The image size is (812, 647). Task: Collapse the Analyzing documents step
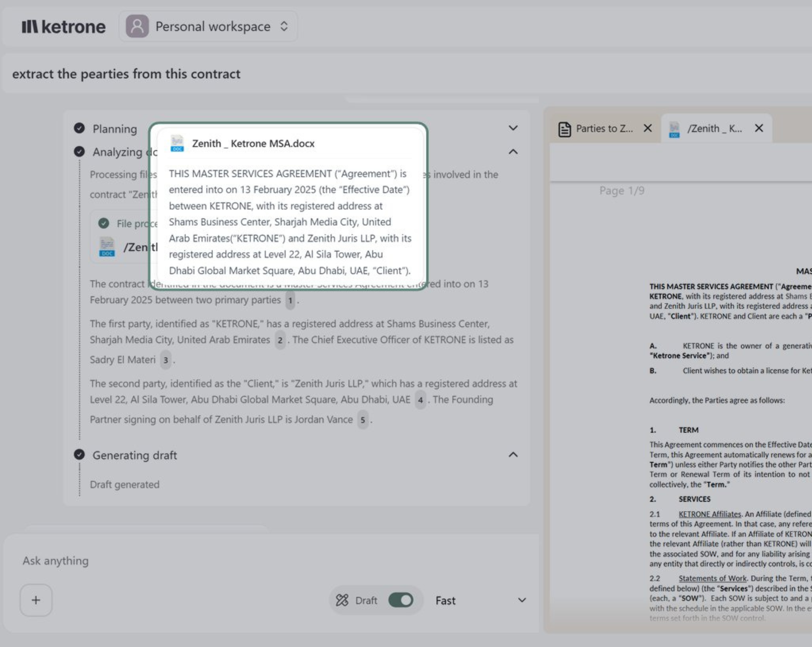click(x=513, y=151)
